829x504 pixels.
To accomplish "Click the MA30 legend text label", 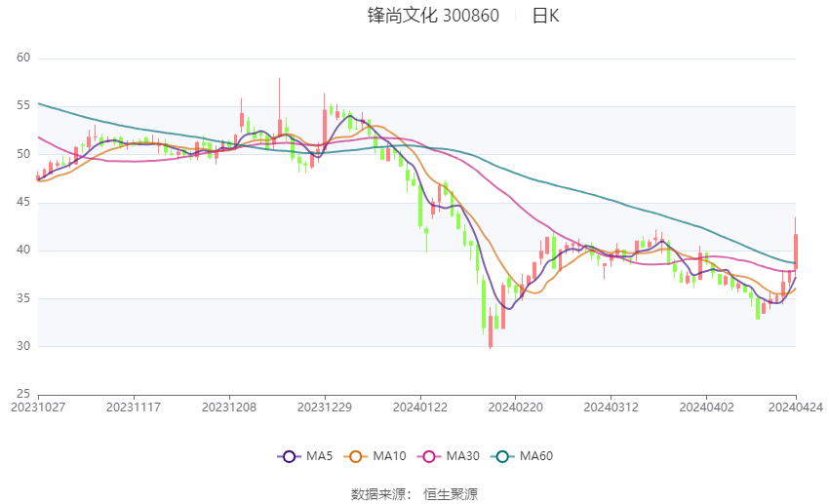I will point(463,456).
